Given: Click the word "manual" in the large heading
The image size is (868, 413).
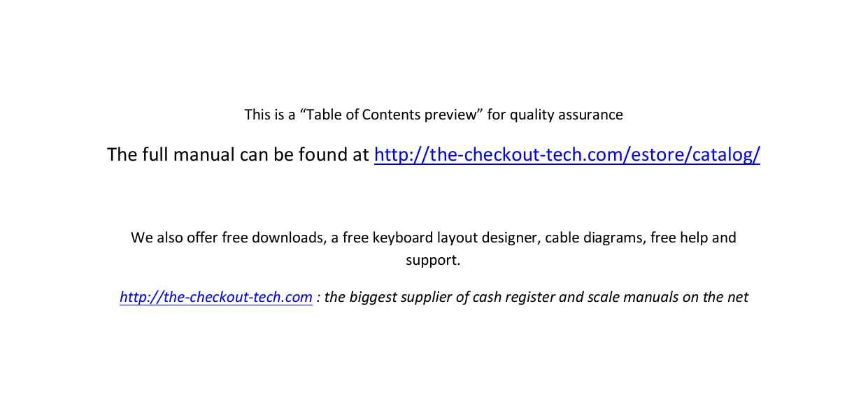Looking at the screenshot, I should coord(204,154).
